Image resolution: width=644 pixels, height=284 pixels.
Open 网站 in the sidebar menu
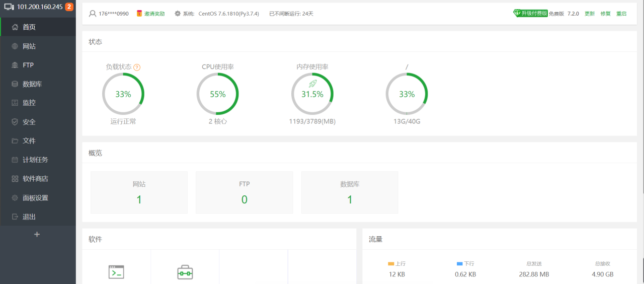click(29, 46)
